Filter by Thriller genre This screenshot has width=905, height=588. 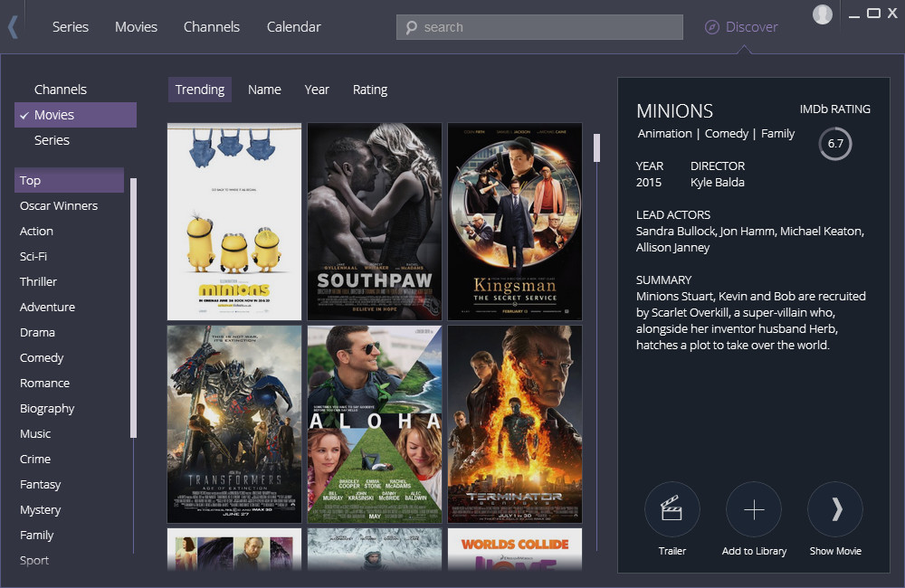pyautogui.click(x=38, y=281)
